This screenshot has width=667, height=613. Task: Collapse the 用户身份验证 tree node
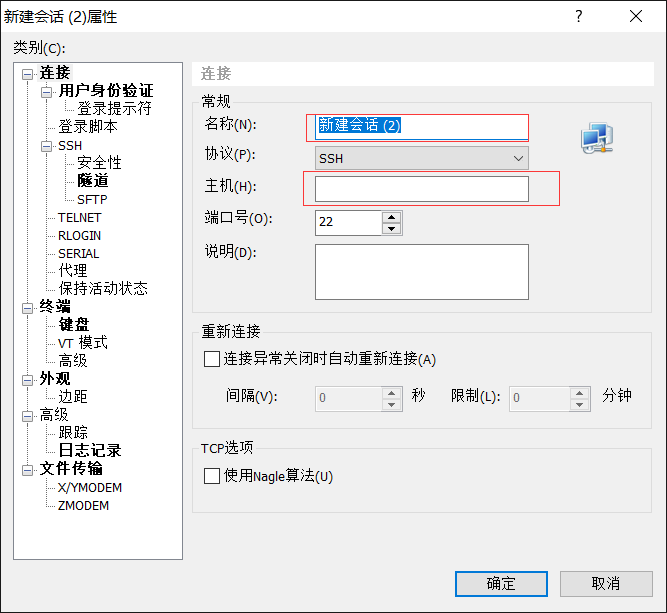[x=46, y=92]
